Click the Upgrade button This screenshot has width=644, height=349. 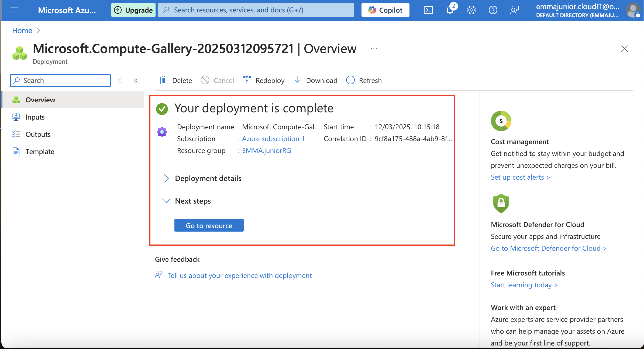click(x=133, y=10)
